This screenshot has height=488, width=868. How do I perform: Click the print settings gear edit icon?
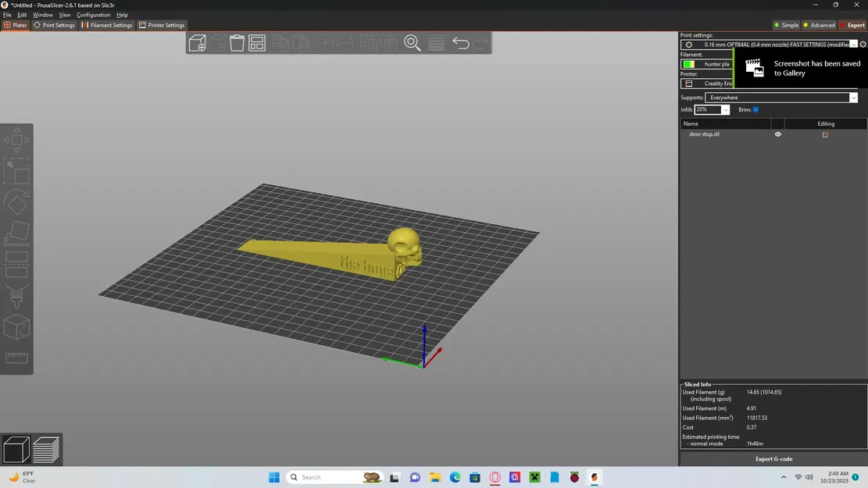pyautogui.click(x=863, y=45)
